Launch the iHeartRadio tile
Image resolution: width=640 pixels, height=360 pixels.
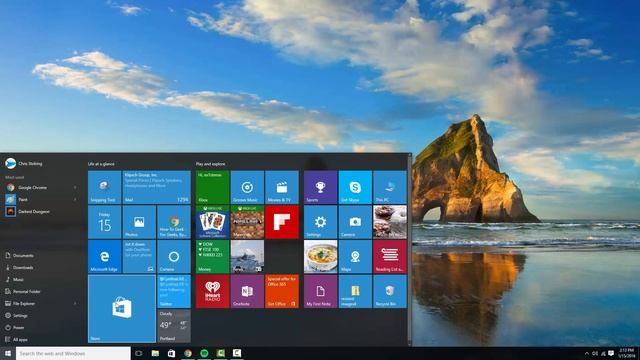[213, 291]
